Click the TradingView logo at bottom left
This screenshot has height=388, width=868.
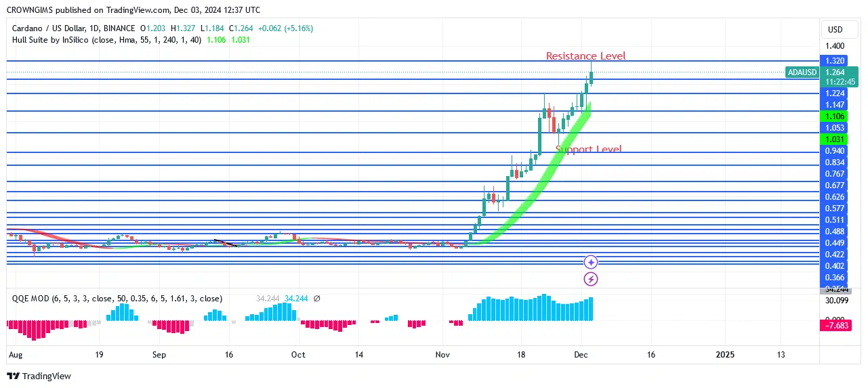coord(39,376)
